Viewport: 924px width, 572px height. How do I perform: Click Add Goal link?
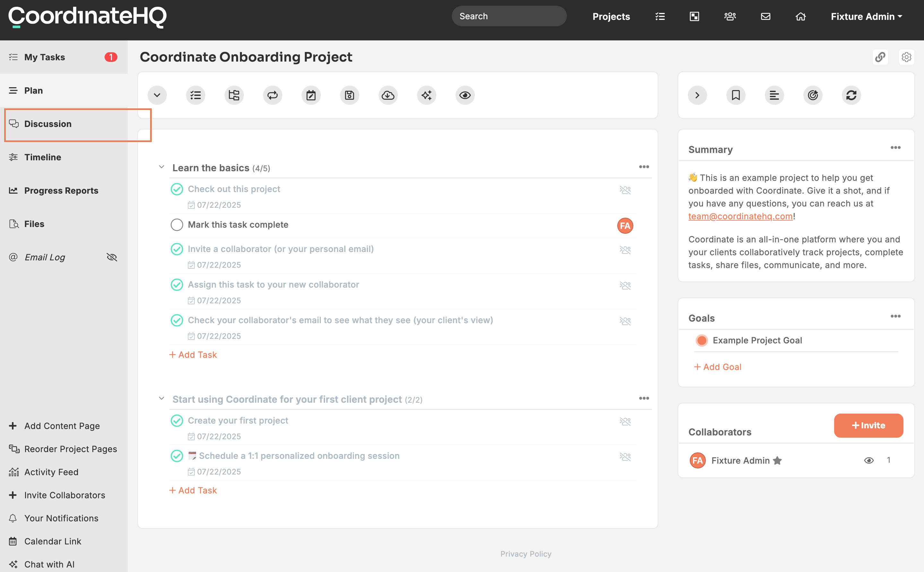pos(718,367)
